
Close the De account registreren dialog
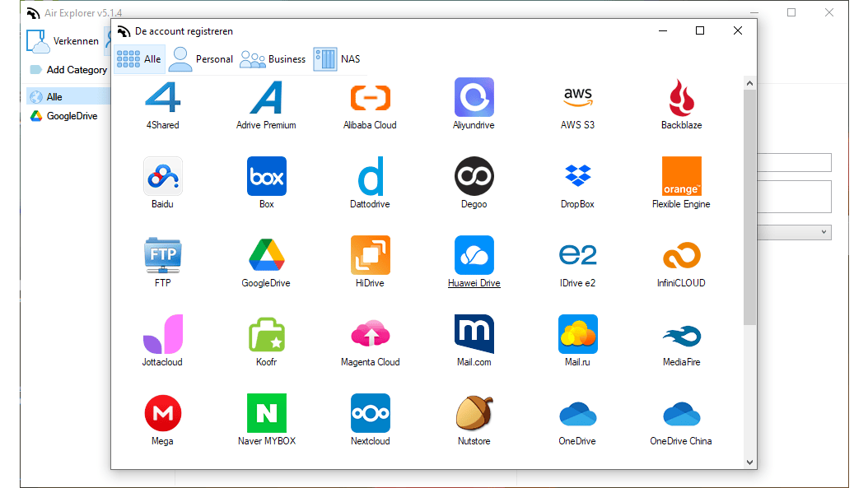(737, 31)
